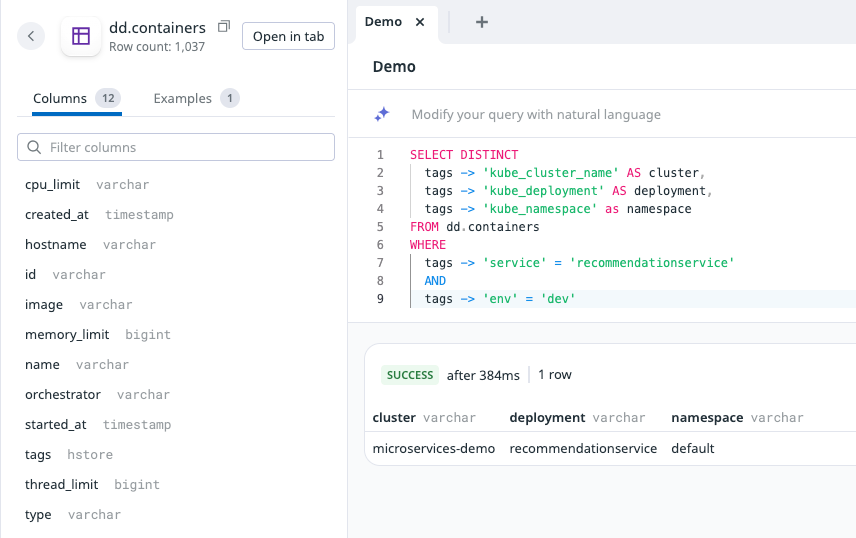Select the orchestrator column
The width and height of the screenshot is (856, 538).
pos(63,395)
